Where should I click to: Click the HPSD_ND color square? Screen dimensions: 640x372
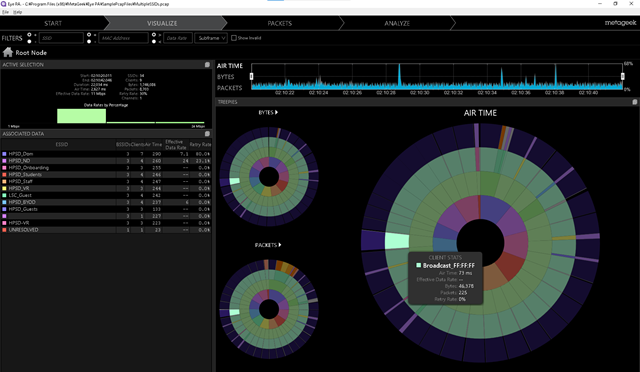click(4, 161)
